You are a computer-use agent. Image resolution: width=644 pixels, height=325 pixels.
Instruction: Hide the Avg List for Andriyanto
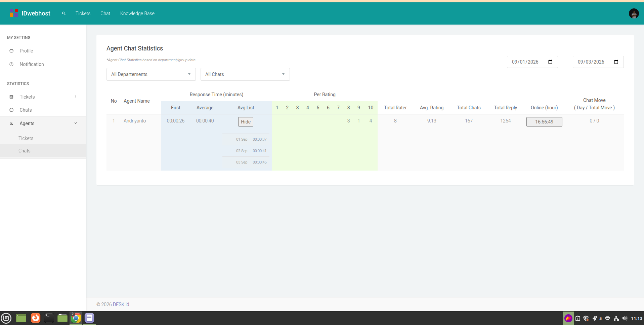pos(246,122)
